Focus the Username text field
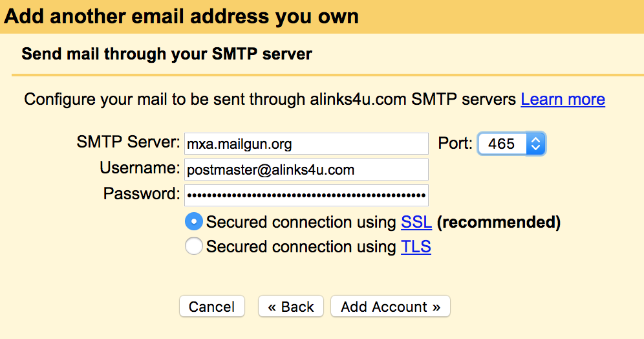 306,169
